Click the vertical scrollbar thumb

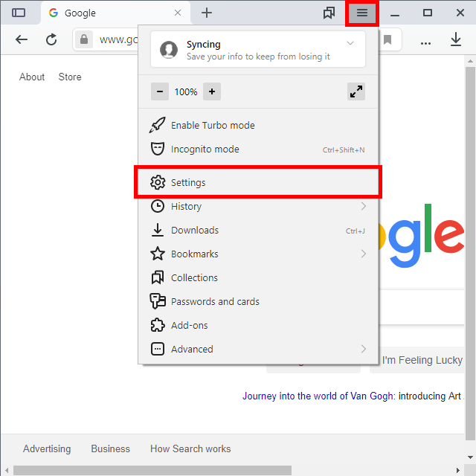[x=470, y=254]
